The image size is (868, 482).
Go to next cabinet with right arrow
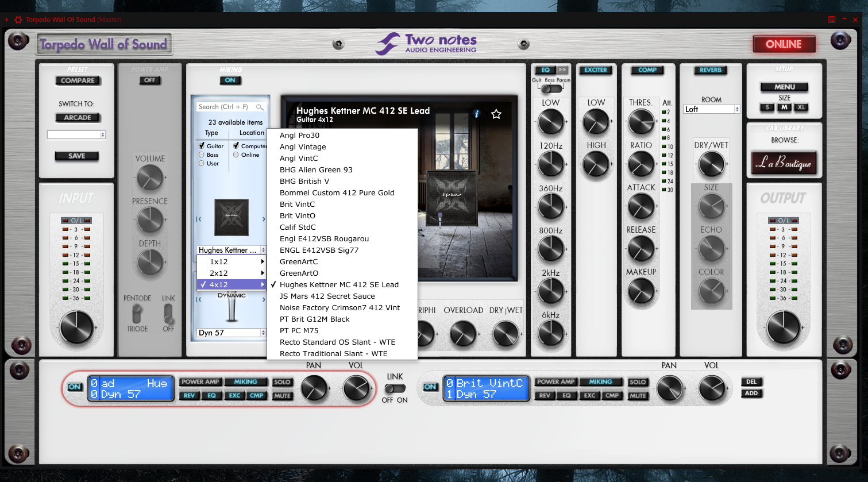[264, 219]
